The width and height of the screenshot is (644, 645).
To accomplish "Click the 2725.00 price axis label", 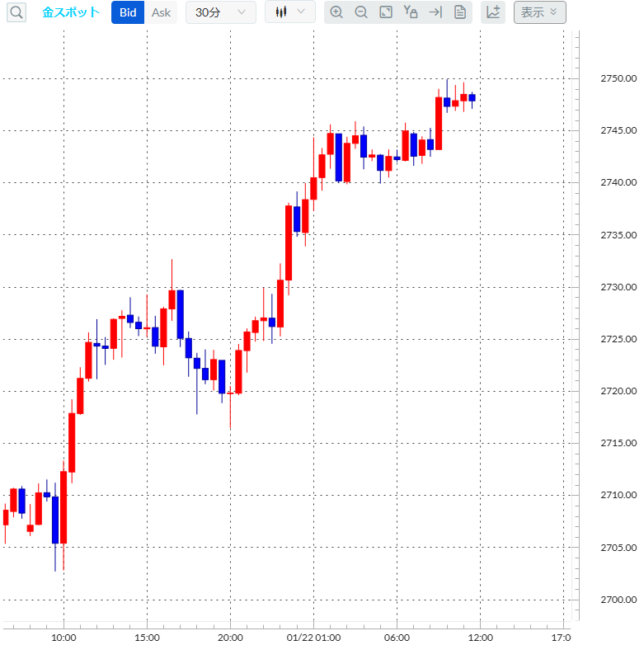I will 618,339.
